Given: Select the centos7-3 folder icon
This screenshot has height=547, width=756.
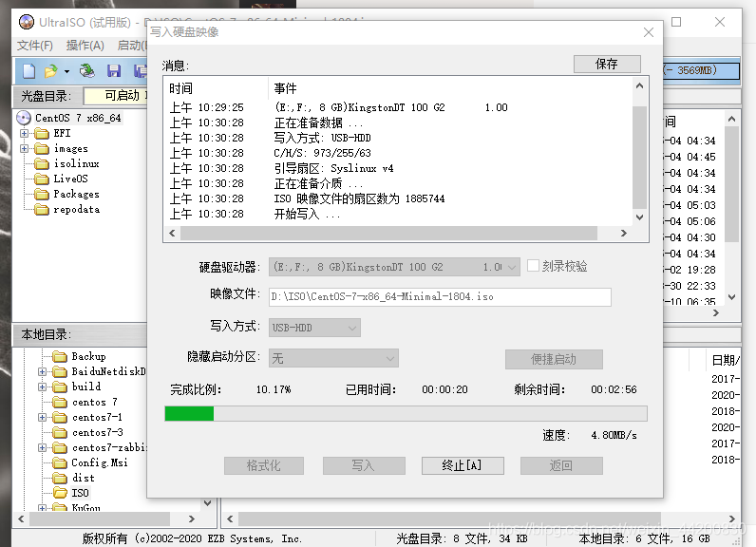Looking at the screenshot, I should [60, 433].
